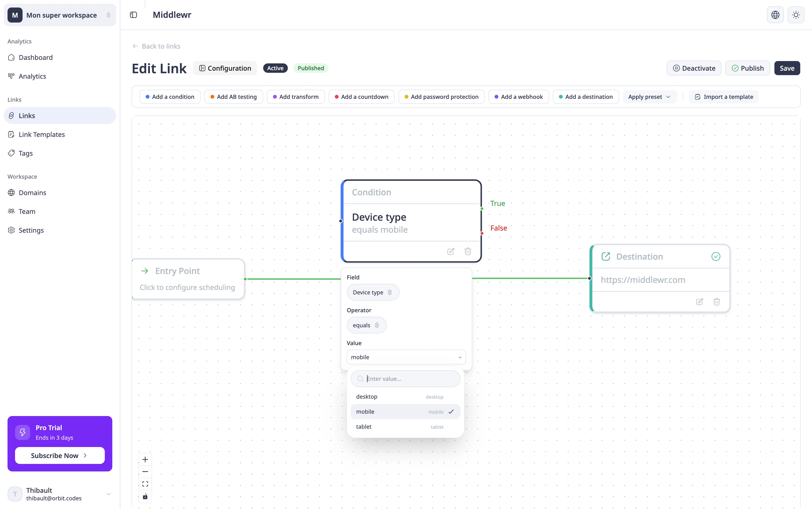Select tablet from the value list

(405, 427)
